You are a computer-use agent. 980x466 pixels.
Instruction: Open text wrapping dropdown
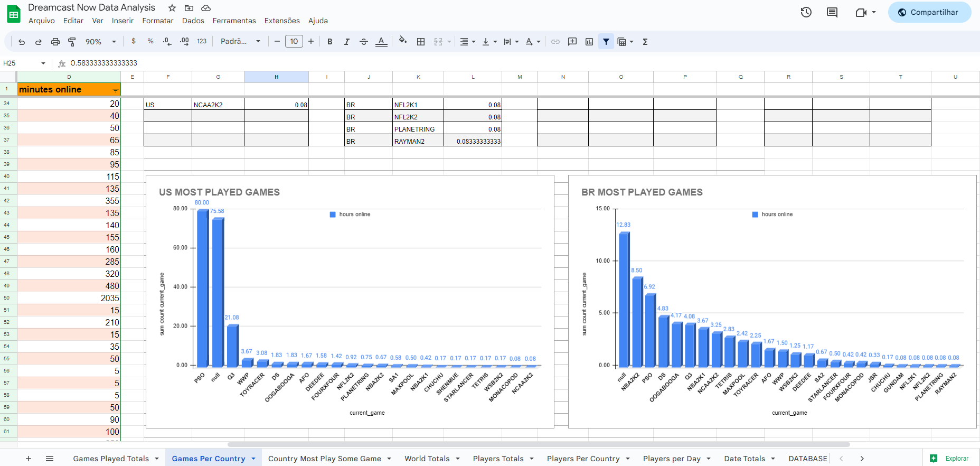coord(511,42)
